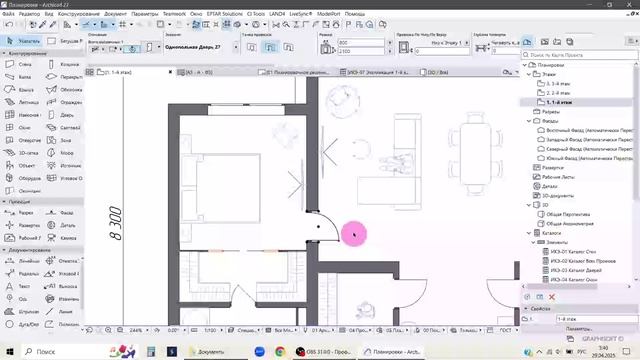Open the Редактор menu
The width and height of the screenshot is (640, 360).
[x=29, y=14]
